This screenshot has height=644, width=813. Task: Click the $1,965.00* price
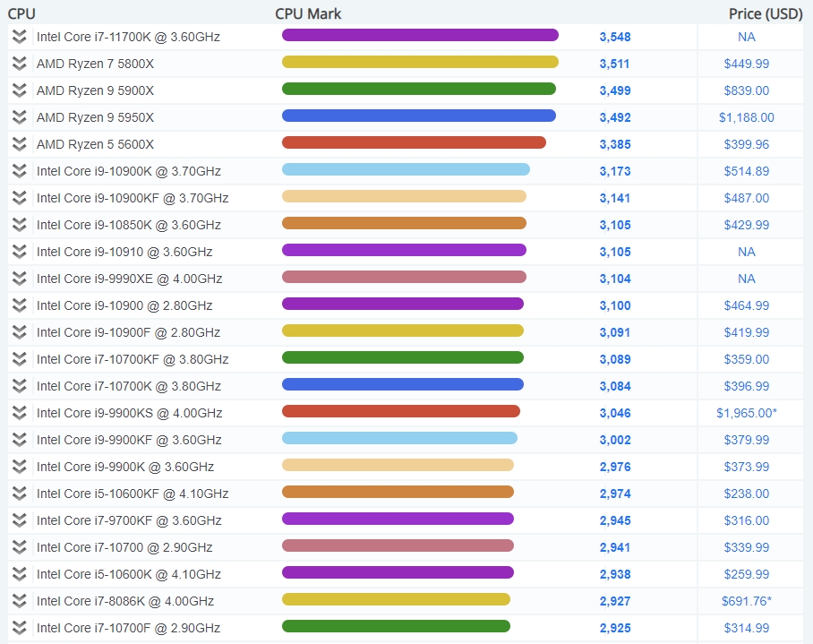[x=747, y=413]
